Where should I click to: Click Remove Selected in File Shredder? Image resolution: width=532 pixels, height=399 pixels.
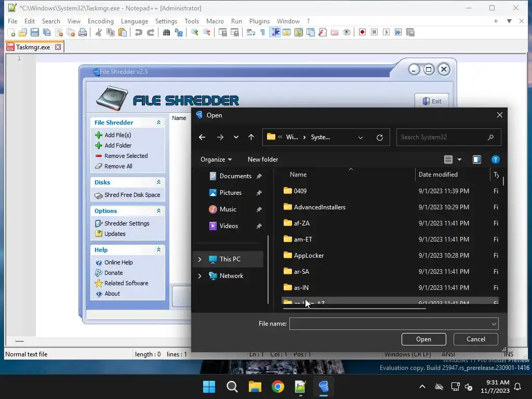126,156
